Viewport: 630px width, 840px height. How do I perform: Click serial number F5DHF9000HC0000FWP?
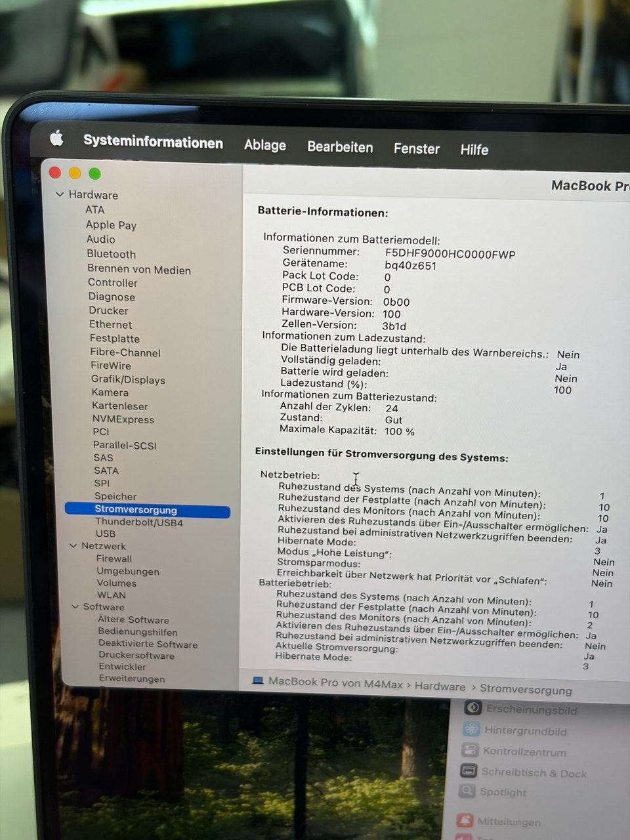450,254
